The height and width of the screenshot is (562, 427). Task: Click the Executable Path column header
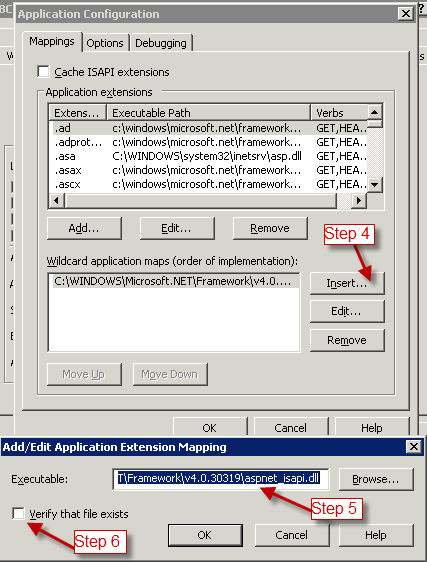pyautogui.click(x=209, y=113)
